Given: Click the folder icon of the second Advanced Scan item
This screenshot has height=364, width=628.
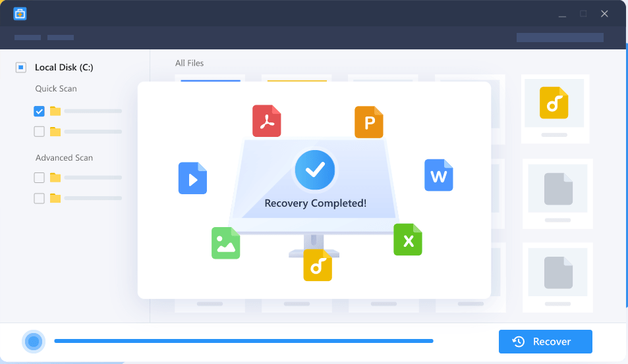Looking at the screenshot, I should (55, 198).
